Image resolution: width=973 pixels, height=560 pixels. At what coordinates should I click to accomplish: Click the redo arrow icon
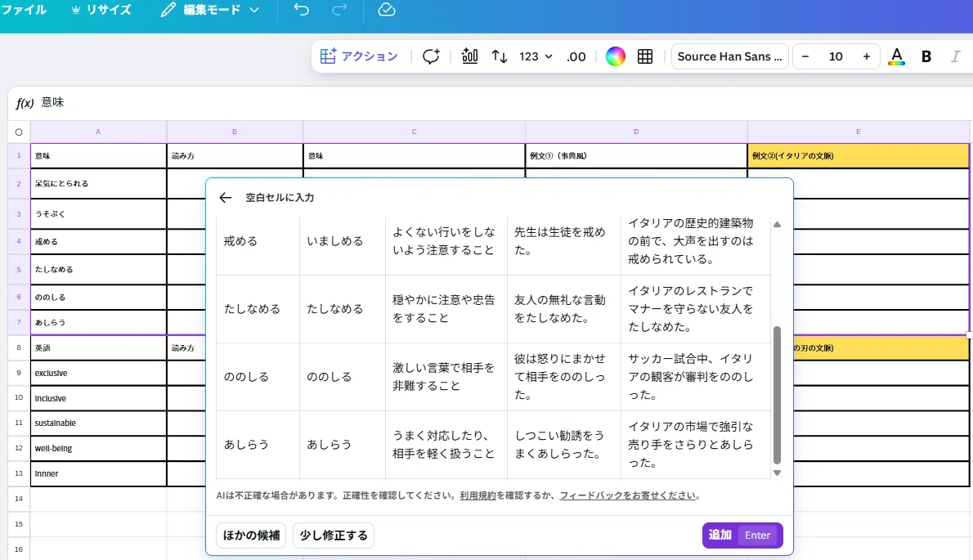click(x=339, y=10)
